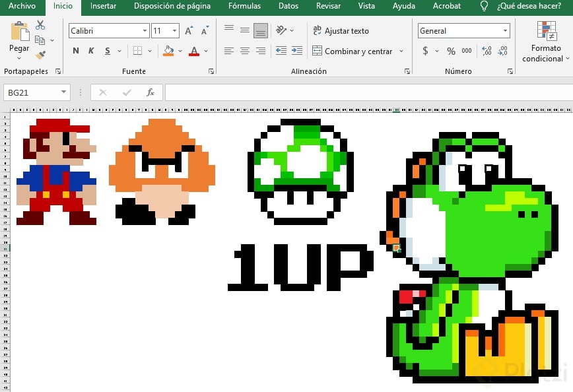Click inside the formula bar
Image resolution: width=573 pixels, height=392 pixels.
pos(369,92)
